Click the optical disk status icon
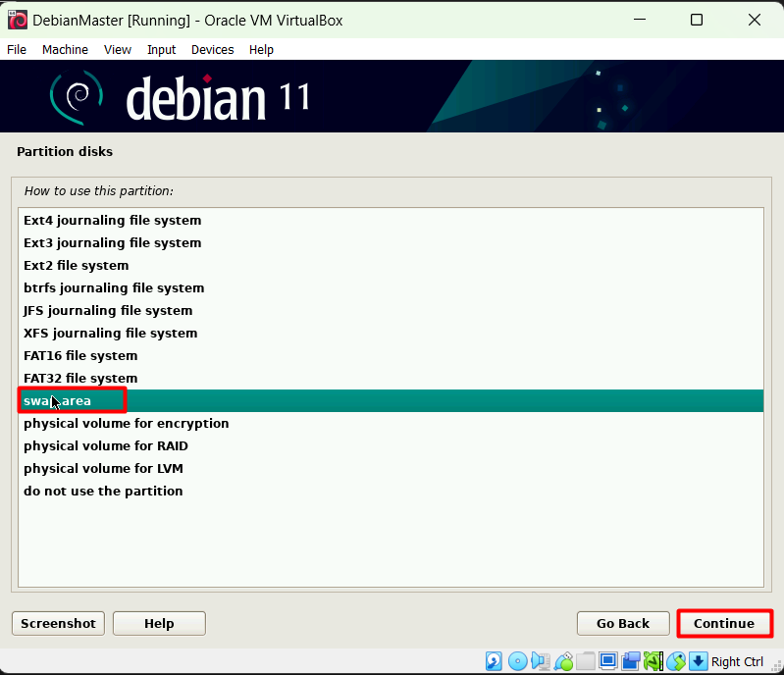The height and width of the screenshot is (675, 784). coord(517,661)
